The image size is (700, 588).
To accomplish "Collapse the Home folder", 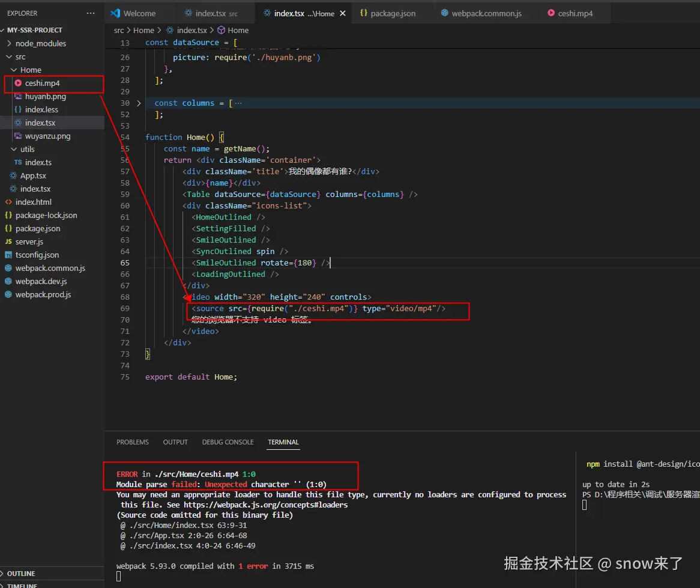I will click(x=14, y=70).
